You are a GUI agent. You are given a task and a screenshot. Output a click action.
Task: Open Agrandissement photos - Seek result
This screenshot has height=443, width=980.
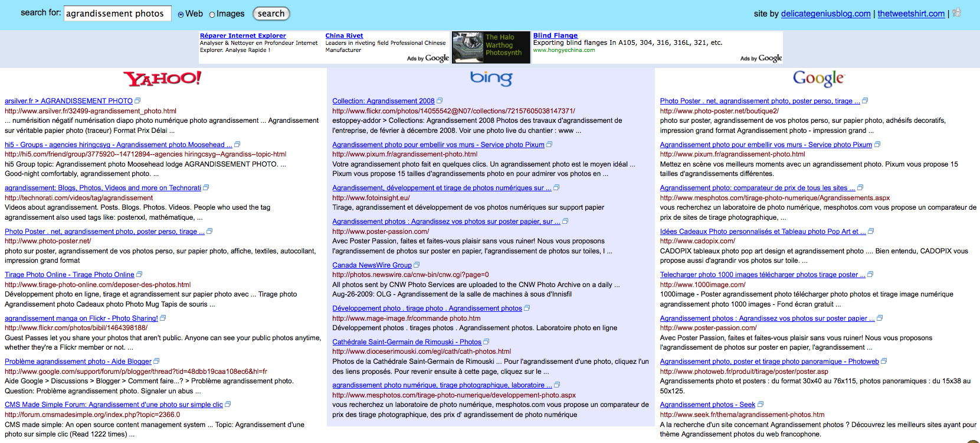[707, 405]
